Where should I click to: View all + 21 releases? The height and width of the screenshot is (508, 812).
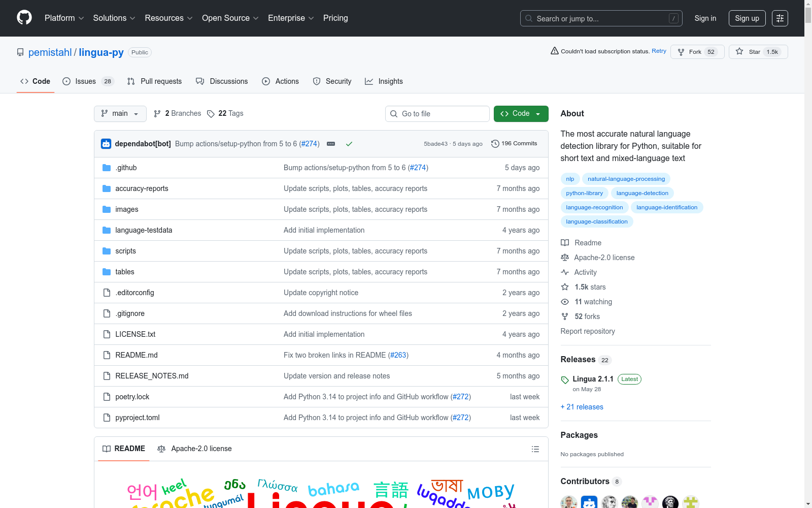[x=582, y=407]
